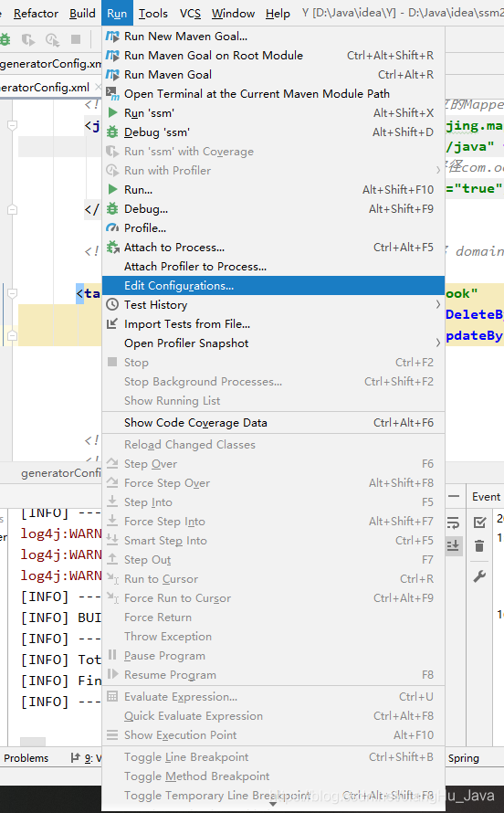Image resolution: width=504 pixels, height=813 pixels.
Task: Collapse the fold marker beside the table tag
Action: point(13,293)
